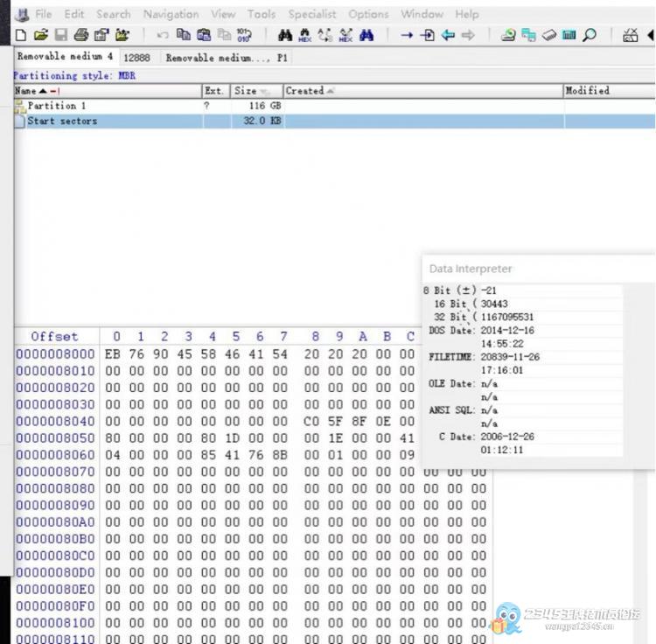Select the Start sectors row

tap(62, 122)
